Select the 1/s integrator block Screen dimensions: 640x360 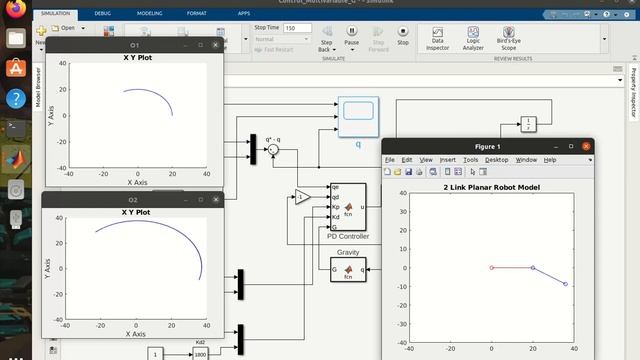tap(528, 124)
